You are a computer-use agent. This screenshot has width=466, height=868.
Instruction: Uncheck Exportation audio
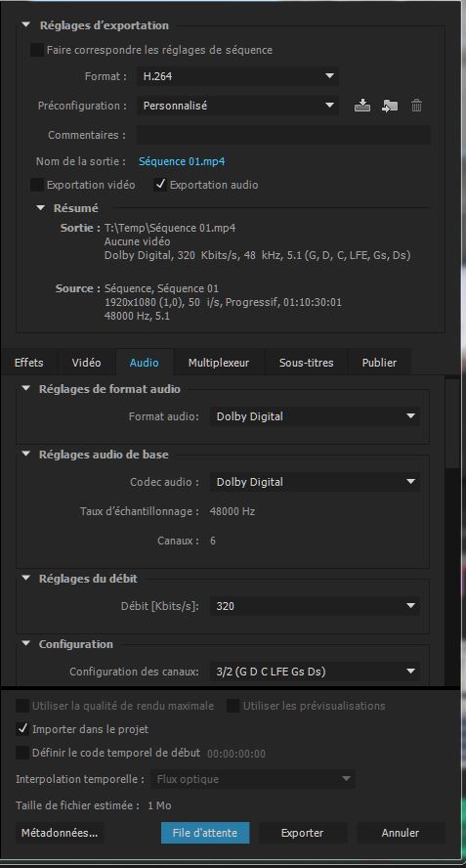(x=160, y=185)
